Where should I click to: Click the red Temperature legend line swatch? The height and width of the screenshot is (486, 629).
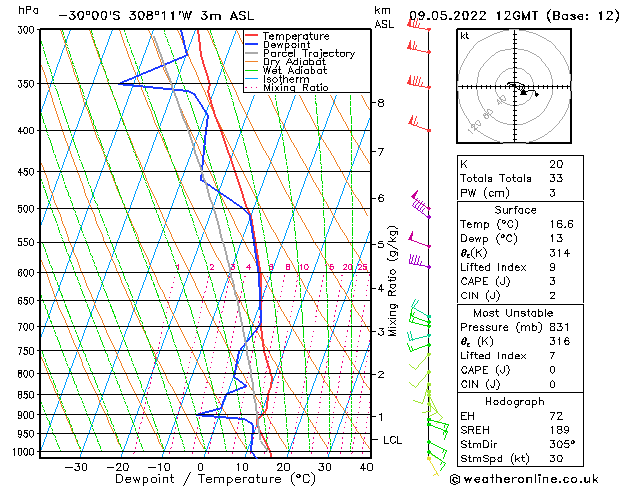click(252, 36)
